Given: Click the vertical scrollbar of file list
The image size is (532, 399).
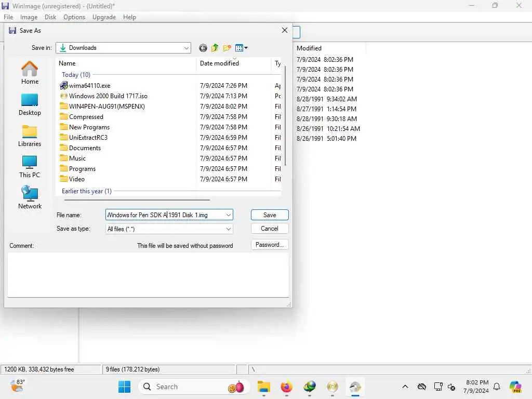Looking at the screenshot, I should (285, 115).
